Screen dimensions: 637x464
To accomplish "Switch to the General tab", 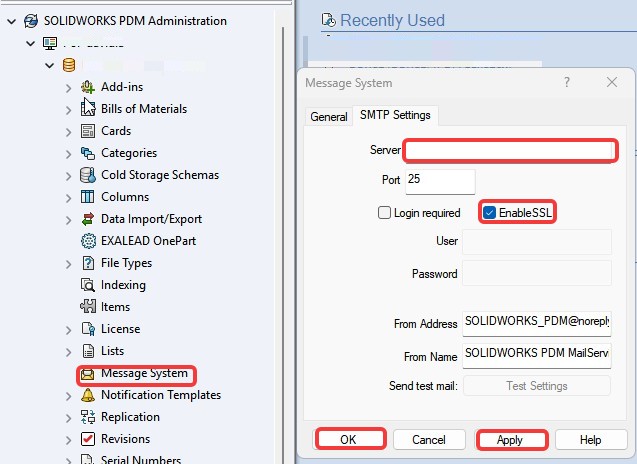I will click(x=329, y=117).
